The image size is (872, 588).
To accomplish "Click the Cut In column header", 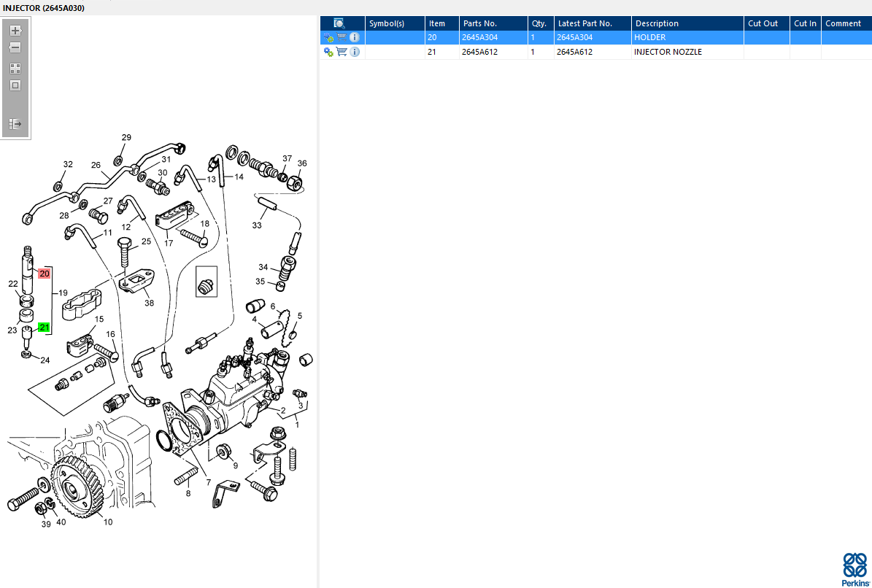I will pyautogui.click(x=806, y=23).
